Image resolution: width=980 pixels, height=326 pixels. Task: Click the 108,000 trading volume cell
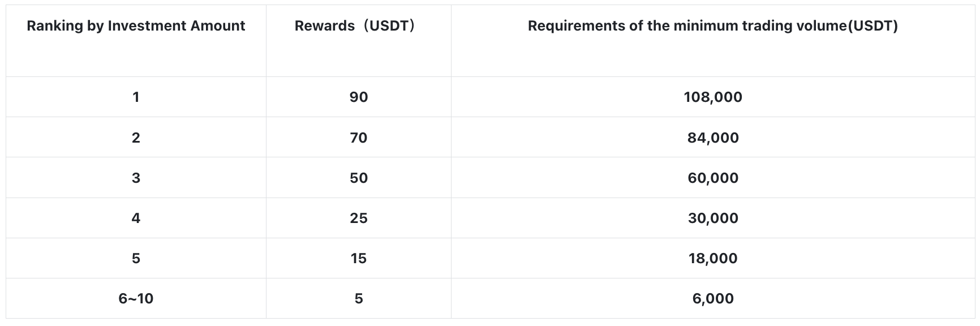pyautogui.click(x=712, y=97)
